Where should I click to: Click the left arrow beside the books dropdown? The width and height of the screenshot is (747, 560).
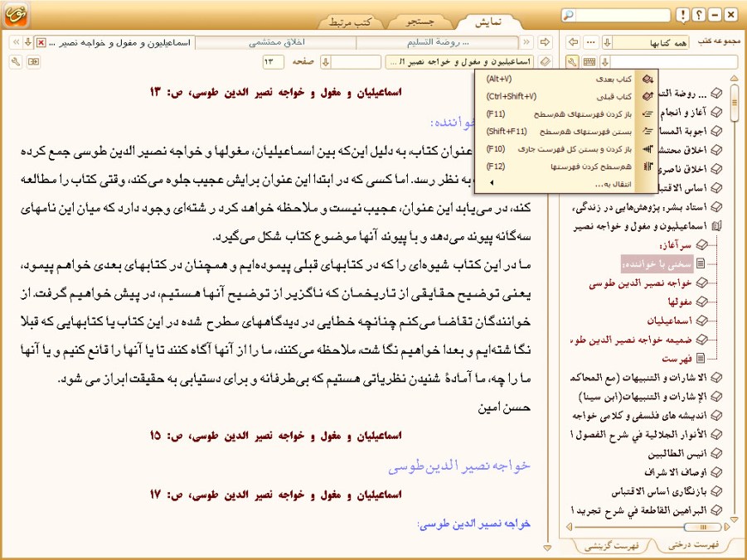[x=573, y=42]
